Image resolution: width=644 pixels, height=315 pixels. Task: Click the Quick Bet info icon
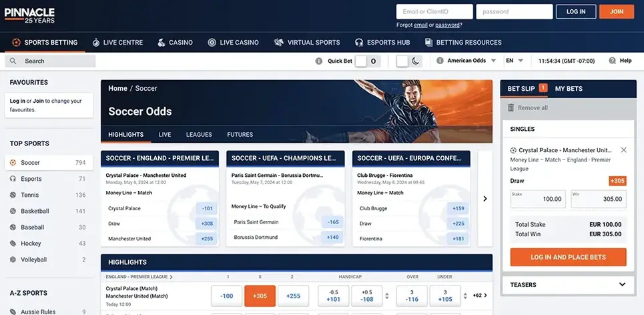click(318, 61)
